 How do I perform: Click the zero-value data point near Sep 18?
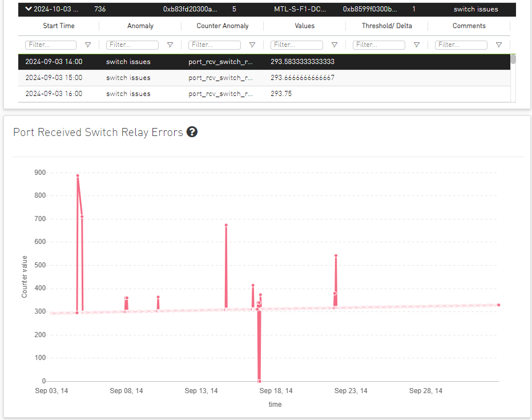(259, 381)
